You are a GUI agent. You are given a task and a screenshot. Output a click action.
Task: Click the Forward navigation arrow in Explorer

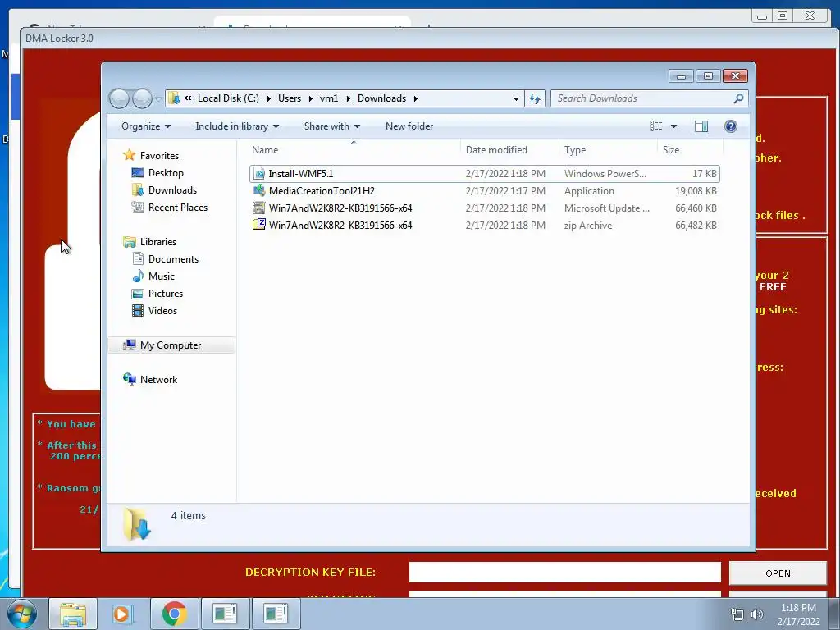[142, 98]
